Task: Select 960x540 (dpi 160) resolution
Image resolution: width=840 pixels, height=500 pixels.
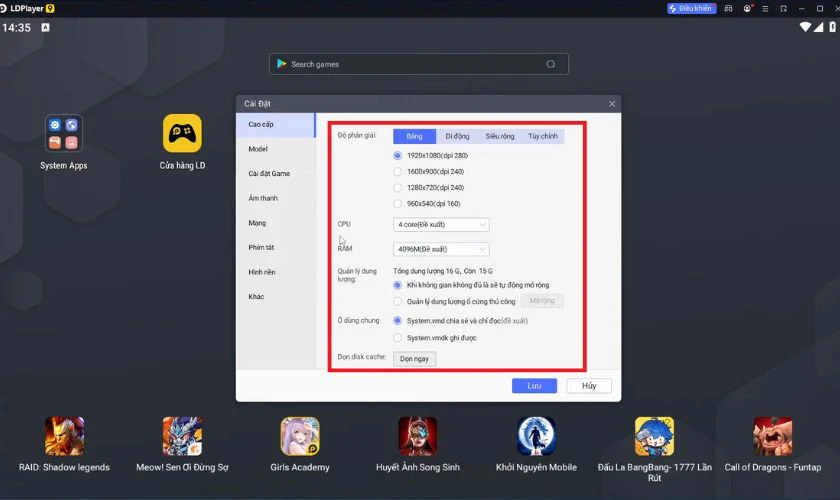Action: coord(397,204)
